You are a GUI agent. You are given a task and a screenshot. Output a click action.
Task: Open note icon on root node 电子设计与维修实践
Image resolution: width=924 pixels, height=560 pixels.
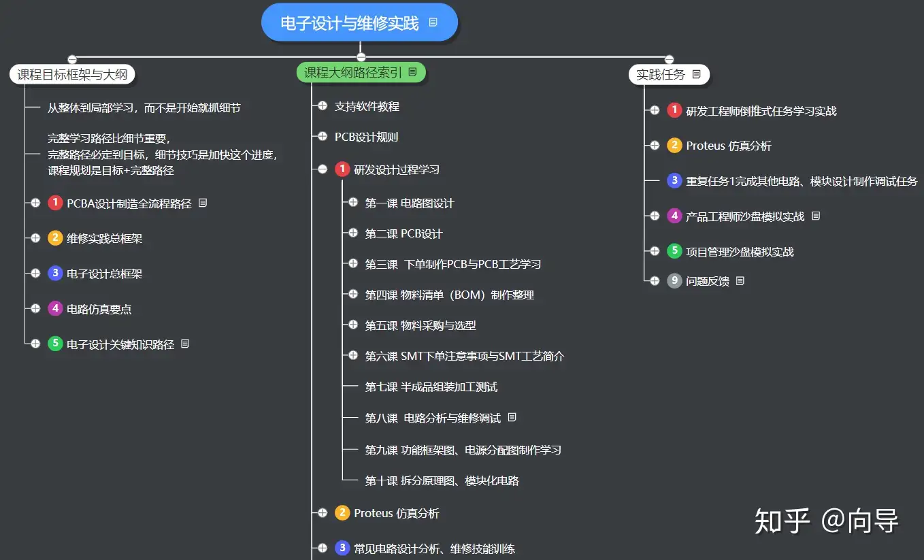coord(433,22)
